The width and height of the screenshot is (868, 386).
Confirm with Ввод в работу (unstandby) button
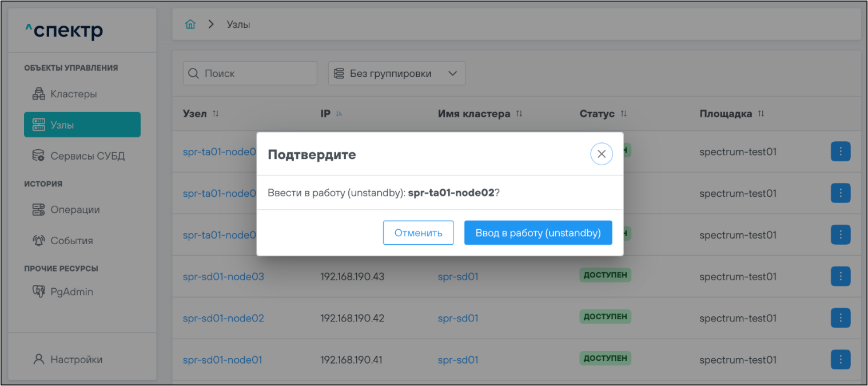pos(537,233)
